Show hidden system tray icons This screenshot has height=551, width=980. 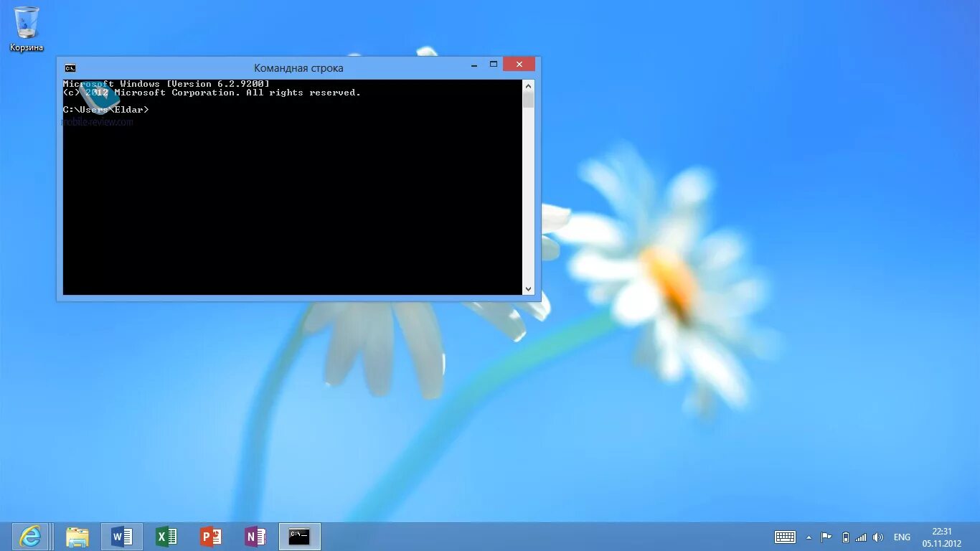[809, 537]
